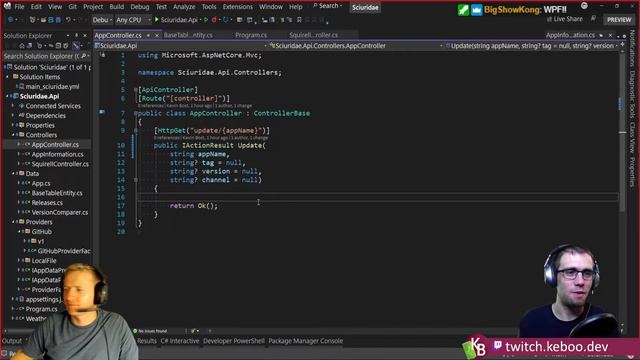Open the Git menu

73,7
